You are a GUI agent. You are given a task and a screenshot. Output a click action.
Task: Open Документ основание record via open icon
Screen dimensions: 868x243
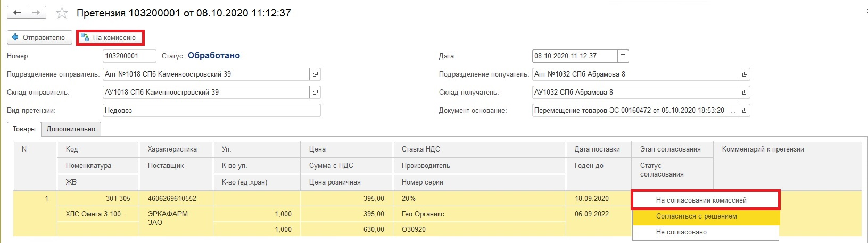(745, 111)
